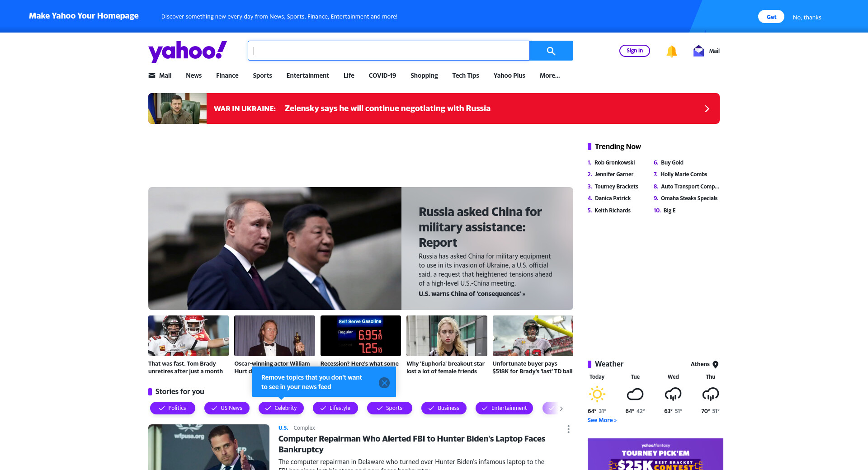Click the Yahoo search input field

[389, 51]
